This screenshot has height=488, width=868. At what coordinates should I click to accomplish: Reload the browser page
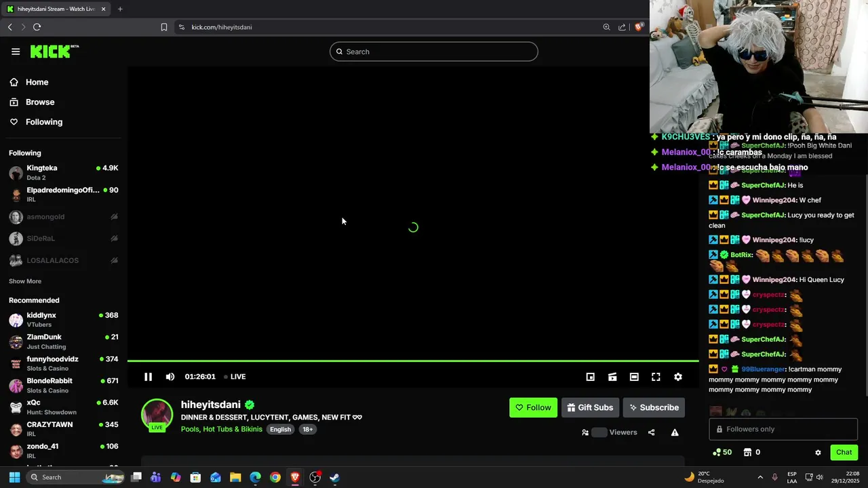tap(37, 27)
